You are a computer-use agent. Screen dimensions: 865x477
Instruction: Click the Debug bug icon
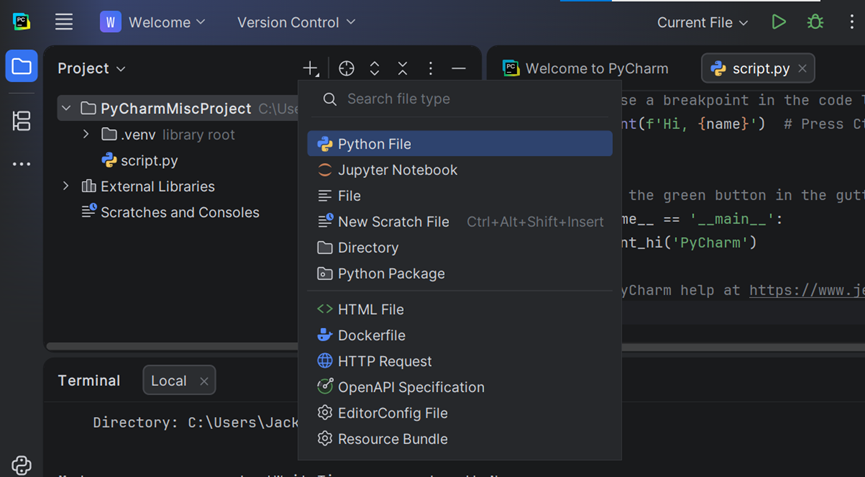click(815, 22)
